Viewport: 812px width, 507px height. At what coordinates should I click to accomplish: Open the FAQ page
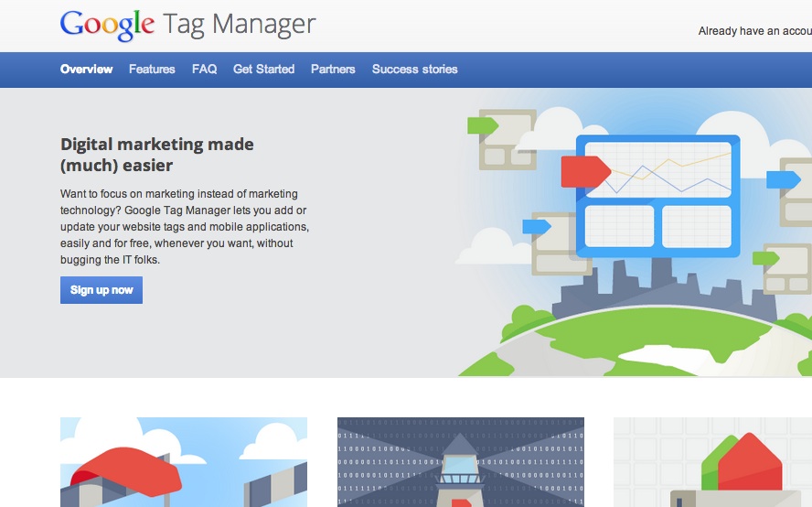tap(204, 69)
